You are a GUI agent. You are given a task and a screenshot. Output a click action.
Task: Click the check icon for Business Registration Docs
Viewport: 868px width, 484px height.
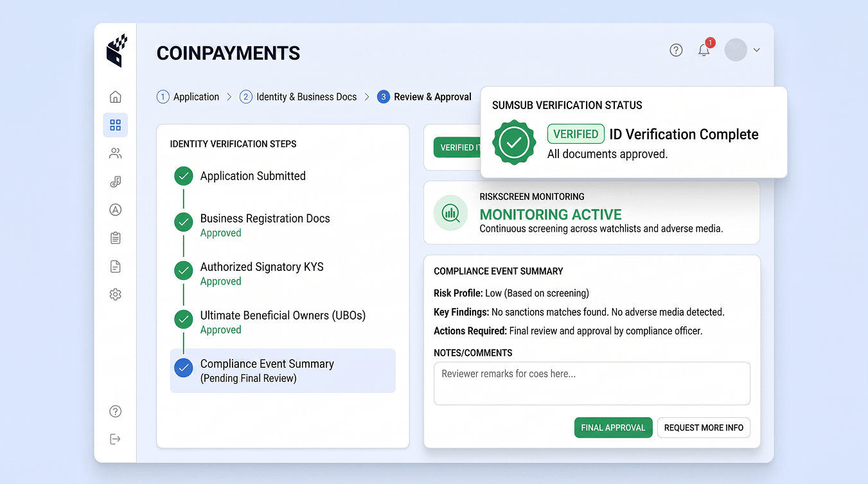tap(184, 223)
